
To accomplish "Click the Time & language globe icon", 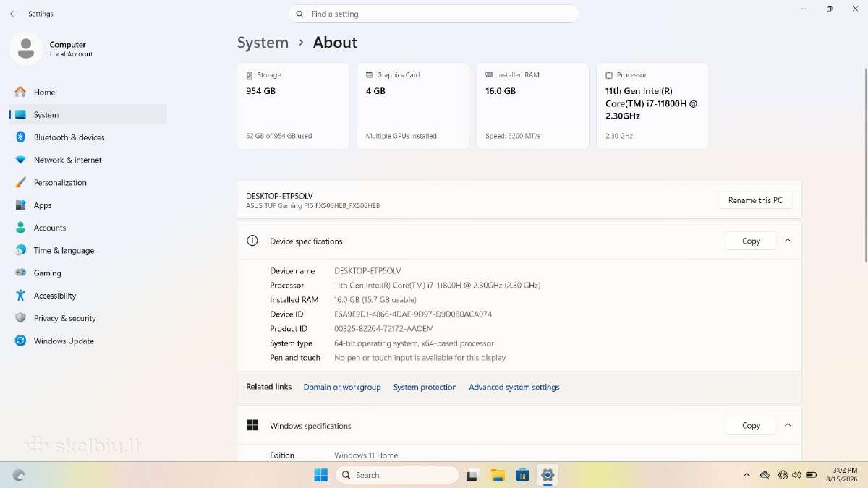I will pos(20,250).
